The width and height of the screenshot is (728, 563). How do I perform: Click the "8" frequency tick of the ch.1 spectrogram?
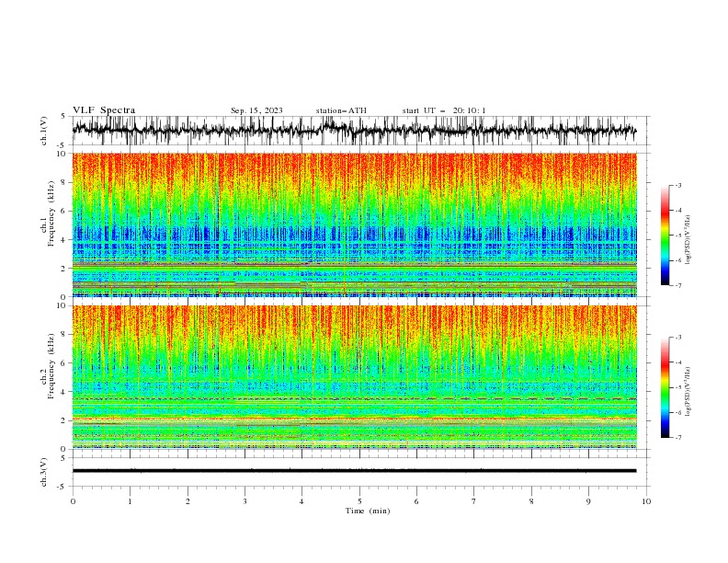(x=63, y=182)
